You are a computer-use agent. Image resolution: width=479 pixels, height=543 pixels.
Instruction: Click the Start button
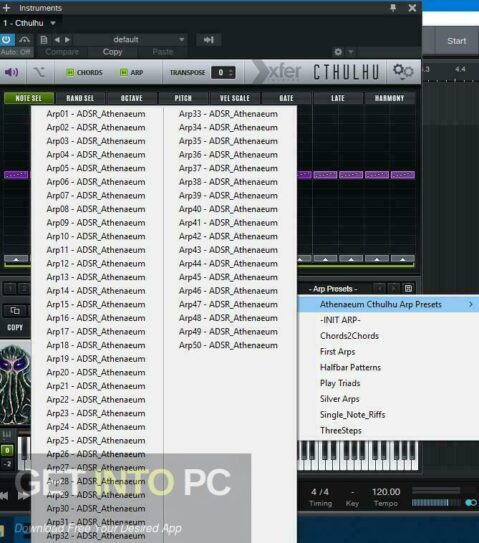456,41
